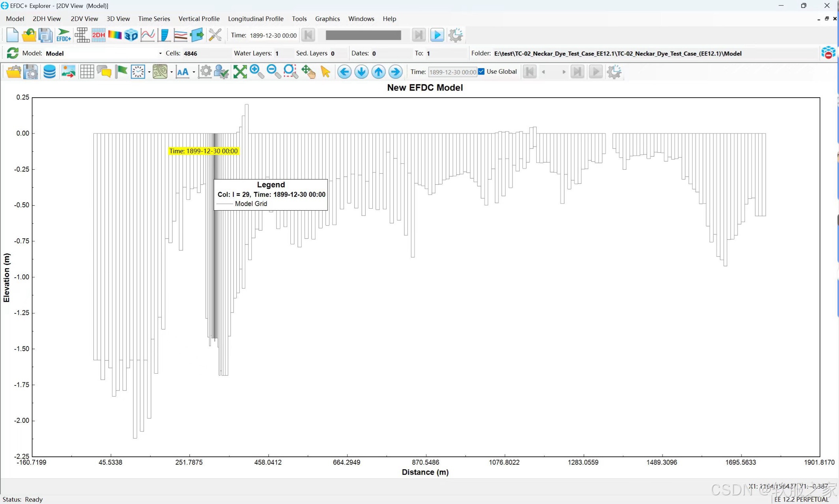
Task: Open the Longitudinal Profile menu
Action: click(255, 19)
